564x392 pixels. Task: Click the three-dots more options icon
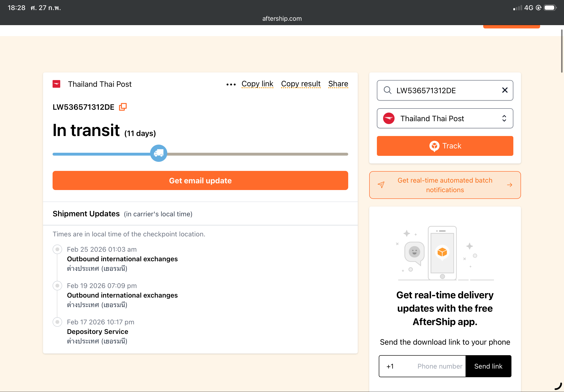231,84
